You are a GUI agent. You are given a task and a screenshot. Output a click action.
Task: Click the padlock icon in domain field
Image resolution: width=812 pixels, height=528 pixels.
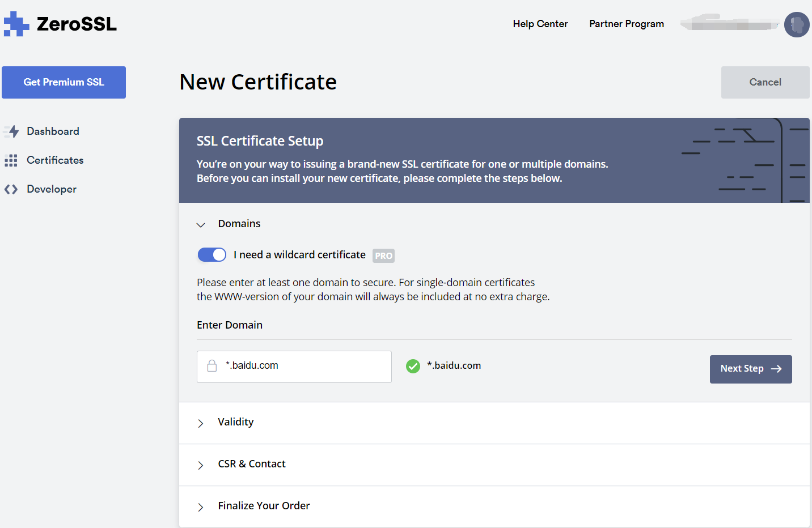[x=212, y=366]
